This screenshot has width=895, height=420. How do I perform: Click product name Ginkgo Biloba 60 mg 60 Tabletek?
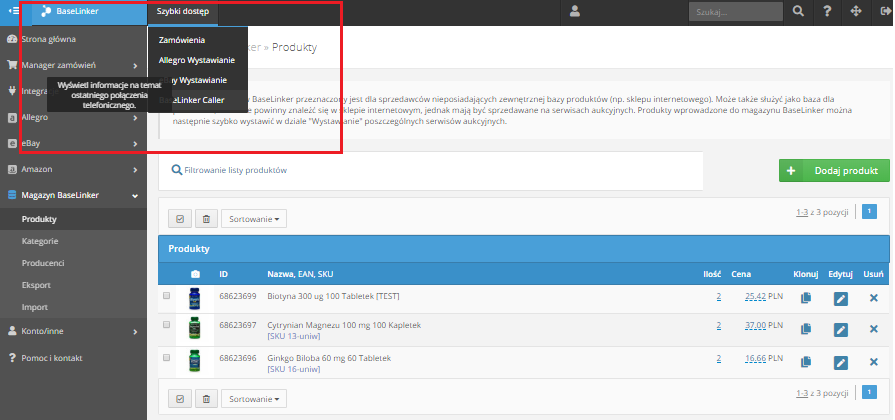pos(329,358)
